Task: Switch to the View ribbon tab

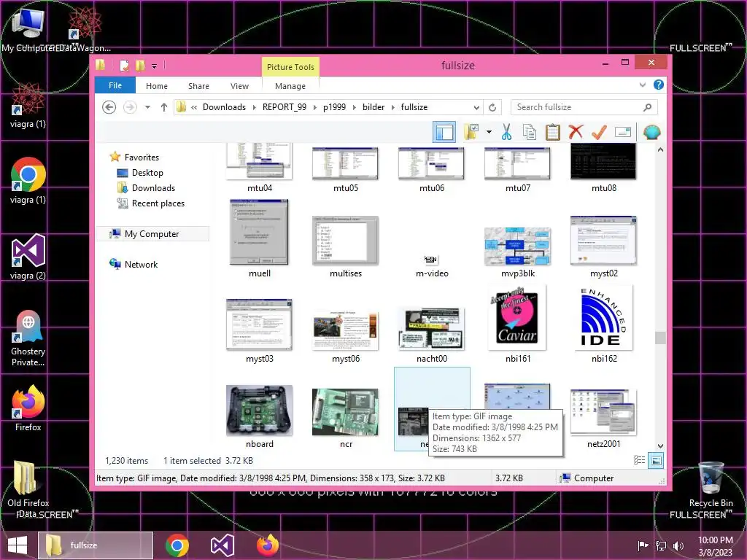Action: 239,86
